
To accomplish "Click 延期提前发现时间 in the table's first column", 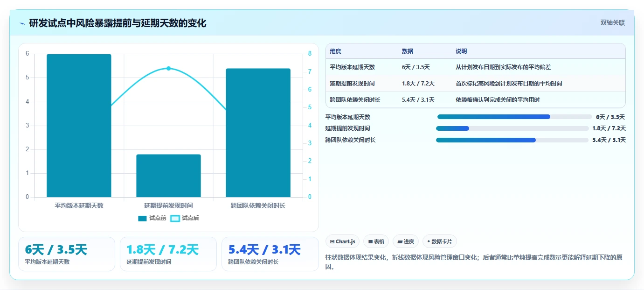I will [x=352, y=84].
